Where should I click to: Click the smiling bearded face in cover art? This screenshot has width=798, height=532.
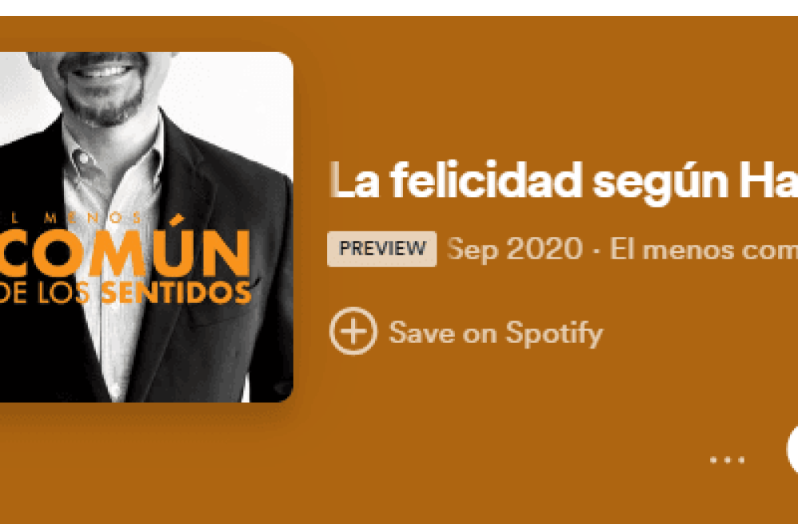(x=102, y=84)
